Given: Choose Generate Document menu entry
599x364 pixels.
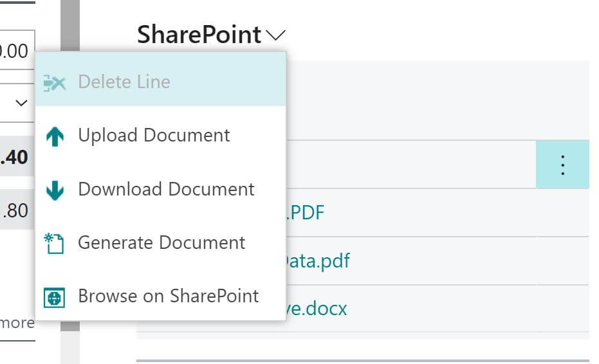Looking at the screenshot, I should click(160, 243).
